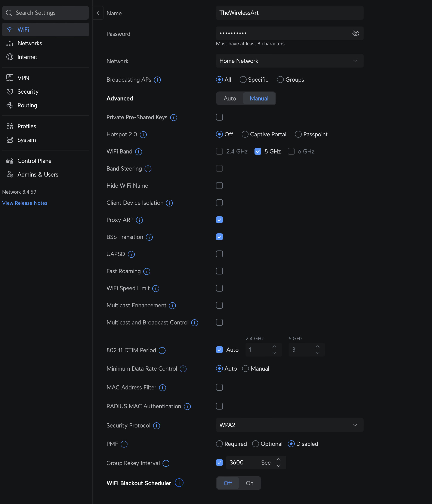Open the View Release Notes link

tap(25, 203)
